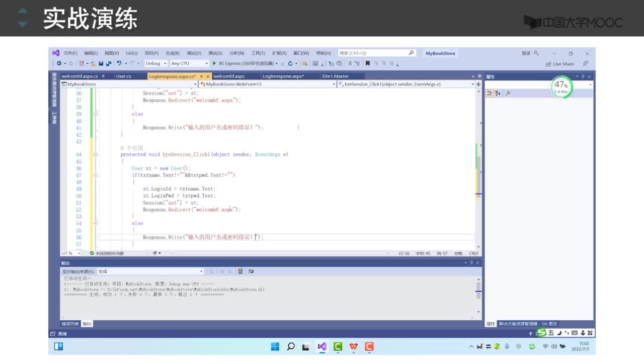This screenshot has height=362, width=644.
Task: Start IIS Express with green play icon
Action: (214, 63)
